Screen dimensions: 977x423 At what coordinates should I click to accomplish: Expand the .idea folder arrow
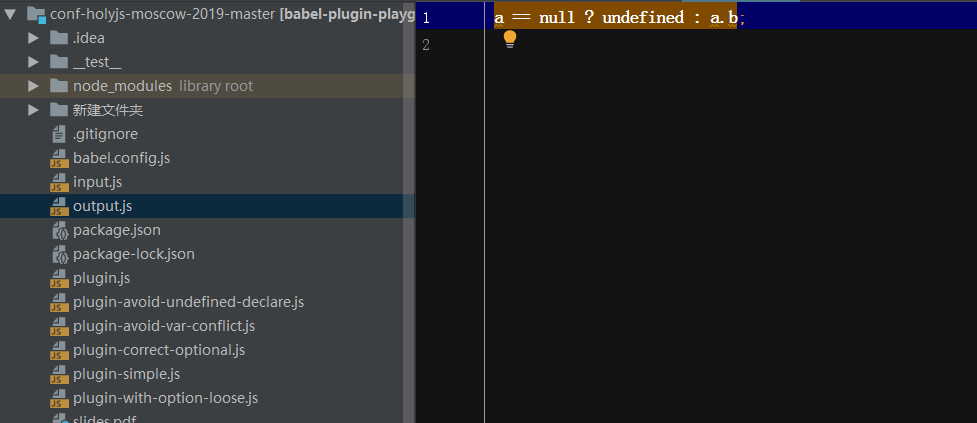tap(33, 38)
